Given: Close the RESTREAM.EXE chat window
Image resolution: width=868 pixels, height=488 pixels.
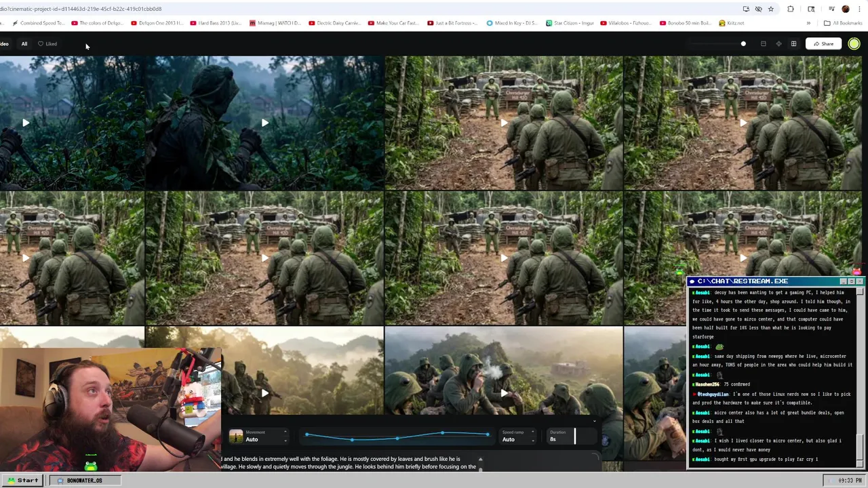Looking at the screenshot, I should (x=859, y=281).
